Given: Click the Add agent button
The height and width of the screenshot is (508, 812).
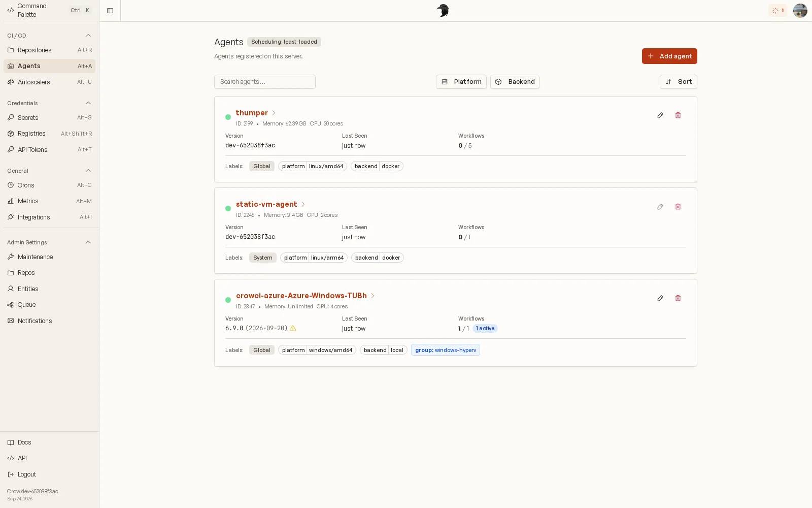Looking at the screenshot, I should (x=669, y=56).
